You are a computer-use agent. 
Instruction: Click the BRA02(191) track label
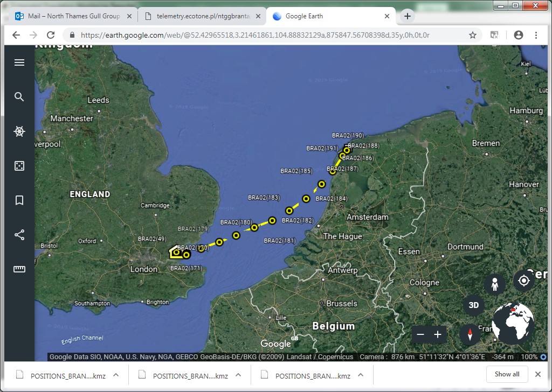[322, 148]
